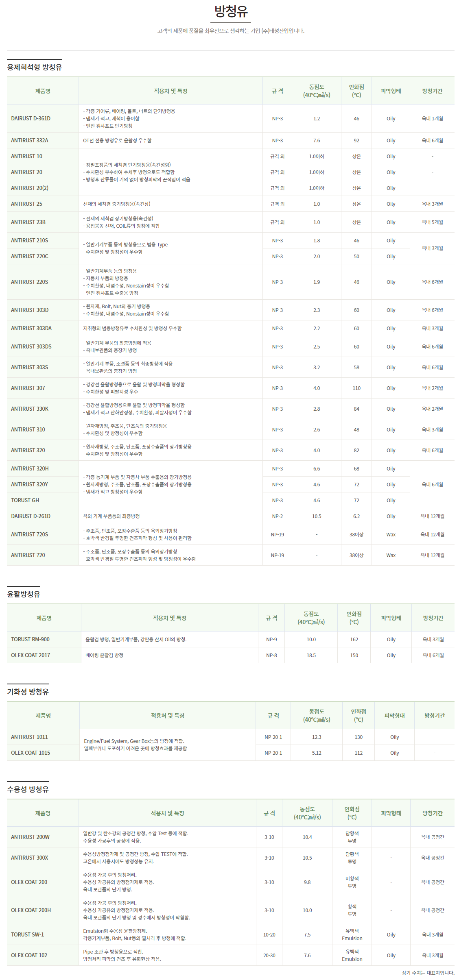Select the 기화성 방청유 section heading
Screen dimensions: 470x980
coord(28,692)
